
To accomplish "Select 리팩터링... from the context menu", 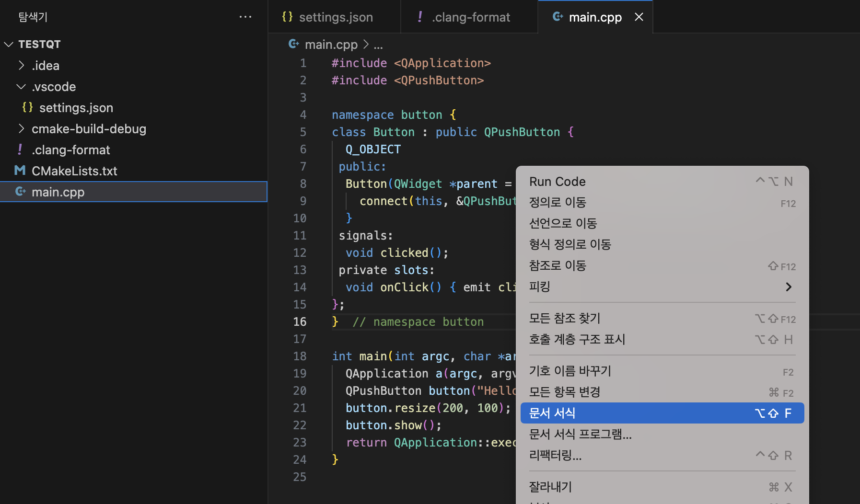I will 662,456.
